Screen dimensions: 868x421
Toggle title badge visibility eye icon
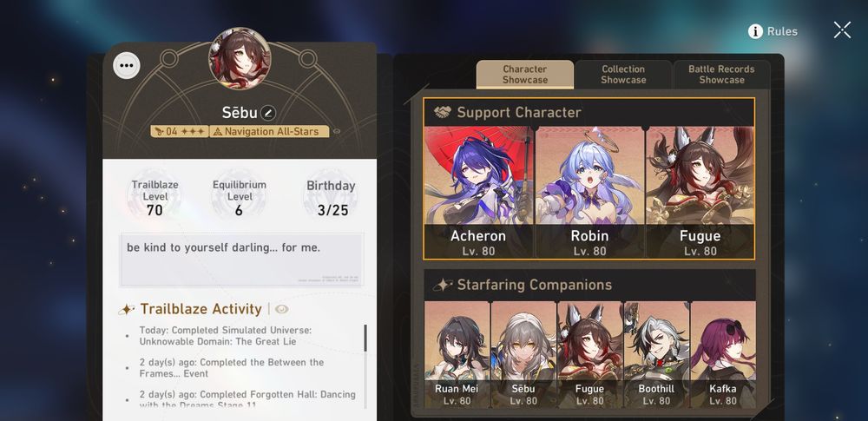click(x=337, y=131)
